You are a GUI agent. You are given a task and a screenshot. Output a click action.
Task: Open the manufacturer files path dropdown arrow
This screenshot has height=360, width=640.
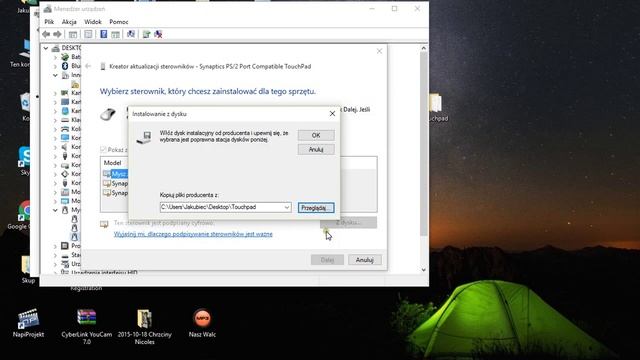[x=287, y=207]
